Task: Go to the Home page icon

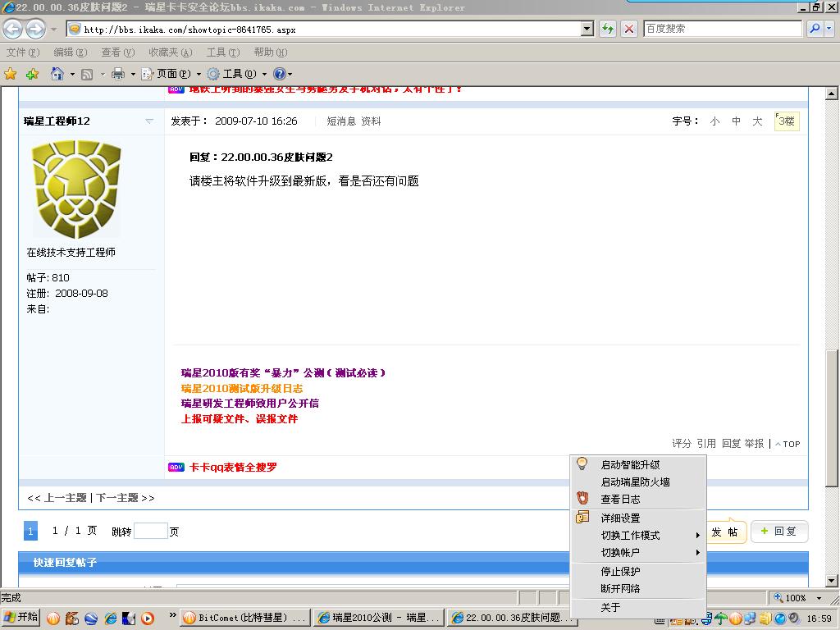Action: 57,74
